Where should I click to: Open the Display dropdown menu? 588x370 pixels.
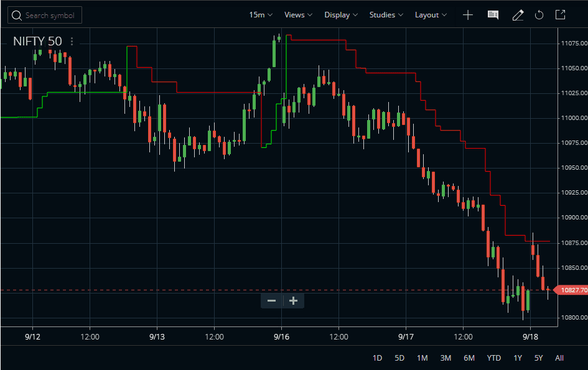pos(341,15)
